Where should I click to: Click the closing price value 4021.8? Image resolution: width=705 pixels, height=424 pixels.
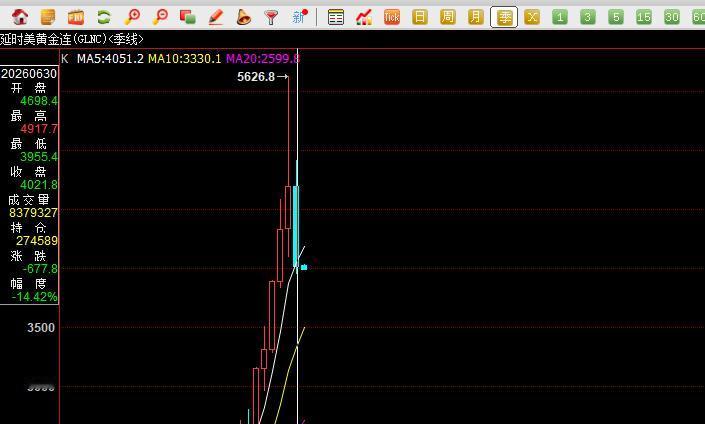pyautogui.click(x=39, y=184)
